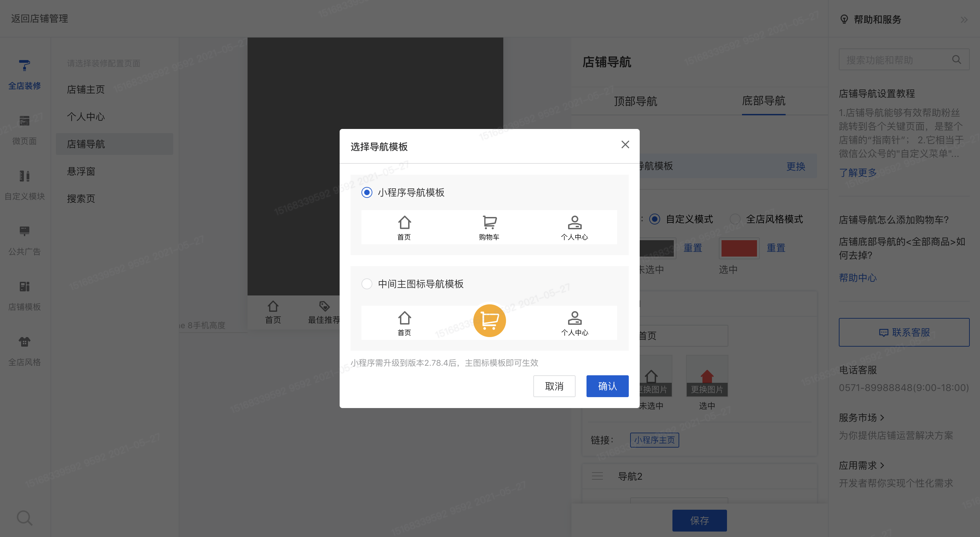Click the 了解更多 link
The image size is (980, 537).
858,173
